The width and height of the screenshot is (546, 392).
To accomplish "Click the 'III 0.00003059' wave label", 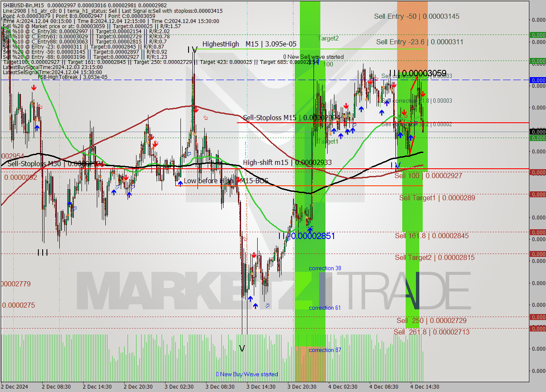I will click(x=418, y=73).
